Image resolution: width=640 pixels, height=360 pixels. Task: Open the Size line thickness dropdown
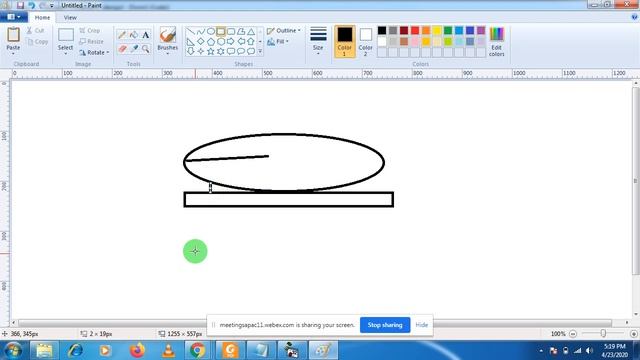point(318,40)
